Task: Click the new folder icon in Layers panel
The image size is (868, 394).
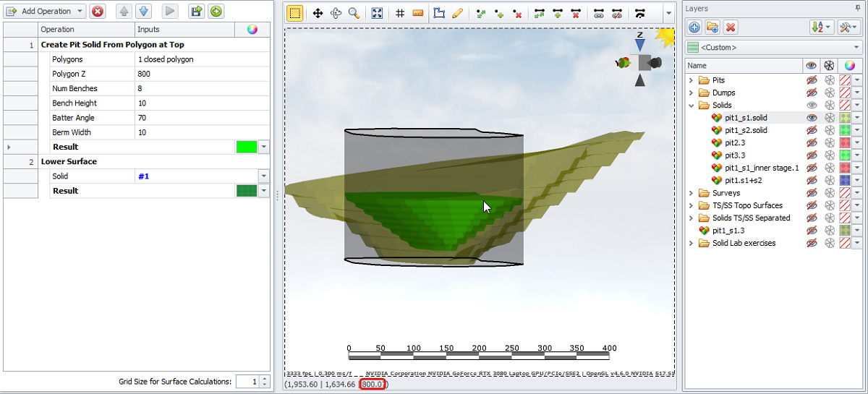Action: 712,27
